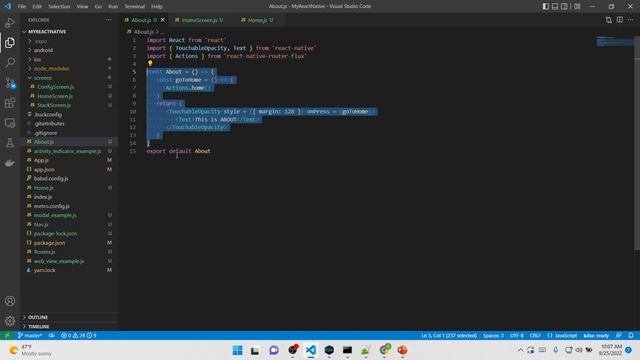The image size is (640, 360).
Task: Expand the OUTLINE section
Action: pyautogui.click(x=38, y=317)
